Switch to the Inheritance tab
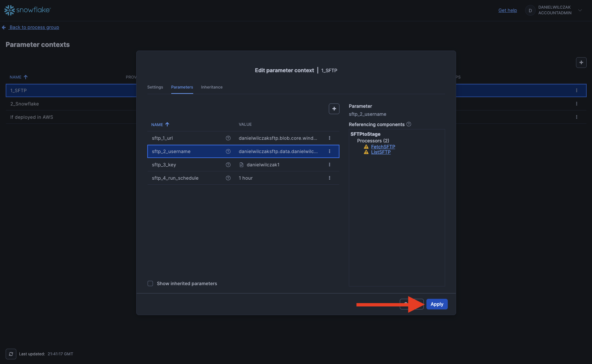Screen dimensions: 592x364 click(212, 87)
